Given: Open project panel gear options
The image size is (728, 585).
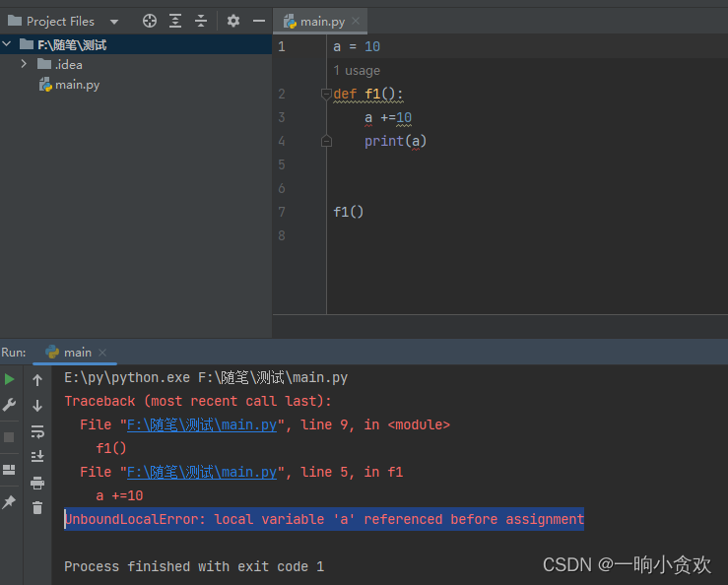Looking at the screenshot, I should click(233, 21).
